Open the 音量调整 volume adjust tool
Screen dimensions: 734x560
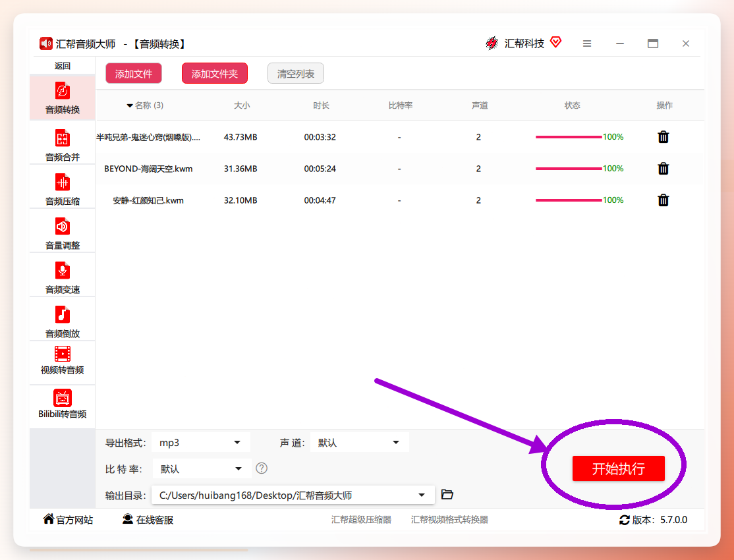[62, 233]
